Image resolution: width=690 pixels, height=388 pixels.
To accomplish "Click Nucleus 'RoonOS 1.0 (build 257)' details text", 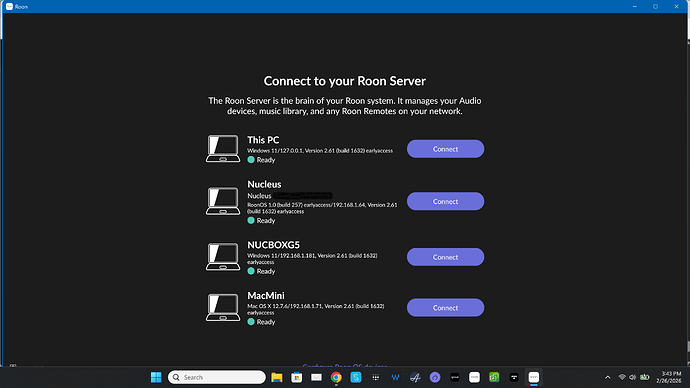I will coord(322,208).
